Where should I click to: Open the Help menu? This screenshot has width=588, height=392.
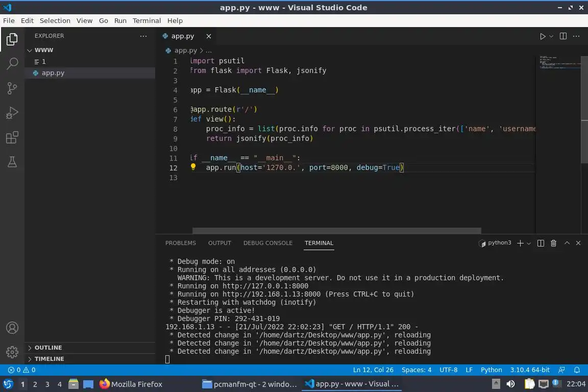[x=175, y=20]
